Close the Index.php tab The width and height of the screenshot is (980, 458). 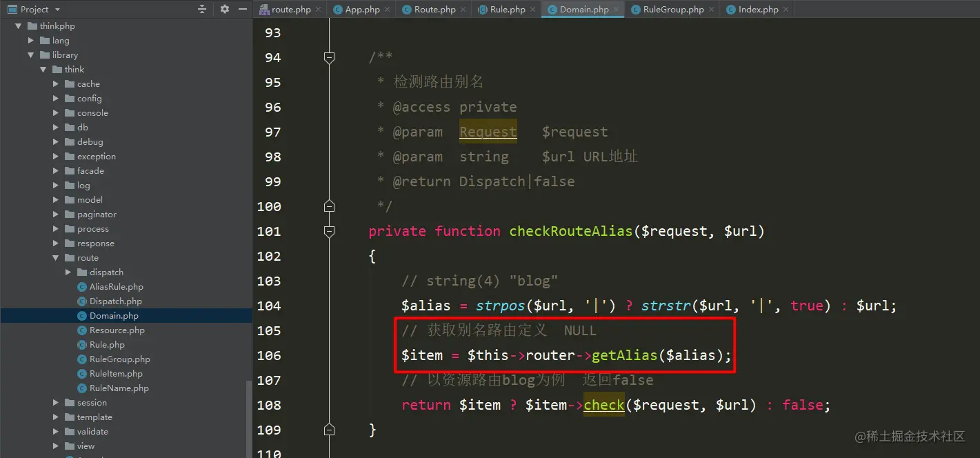pyautogui.click(x=786, y=10)
